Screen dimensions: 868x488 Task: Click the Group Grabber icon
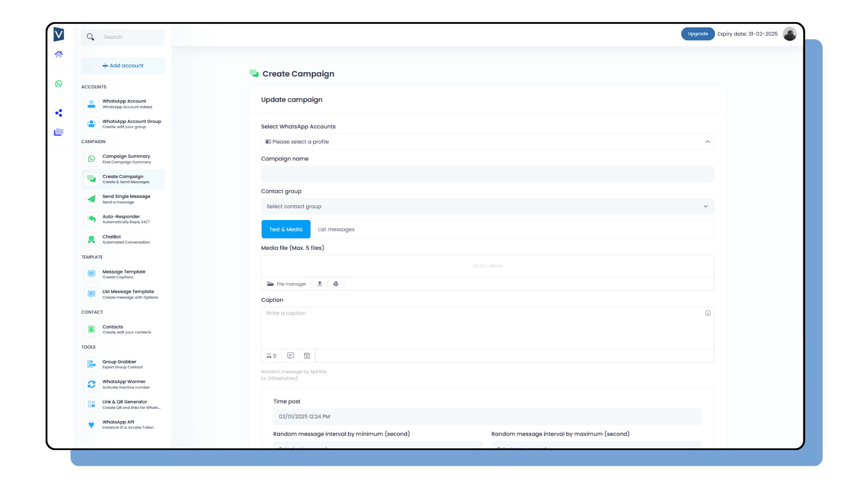[91, 364]
